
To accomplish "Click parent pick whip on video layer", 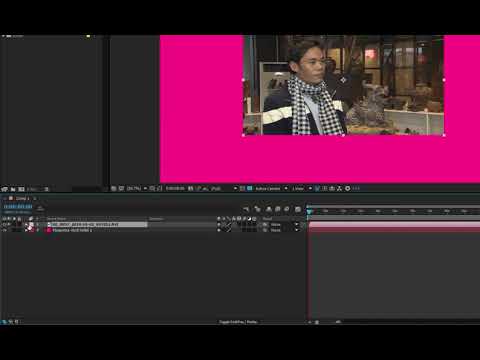I will tap(265, 225).
